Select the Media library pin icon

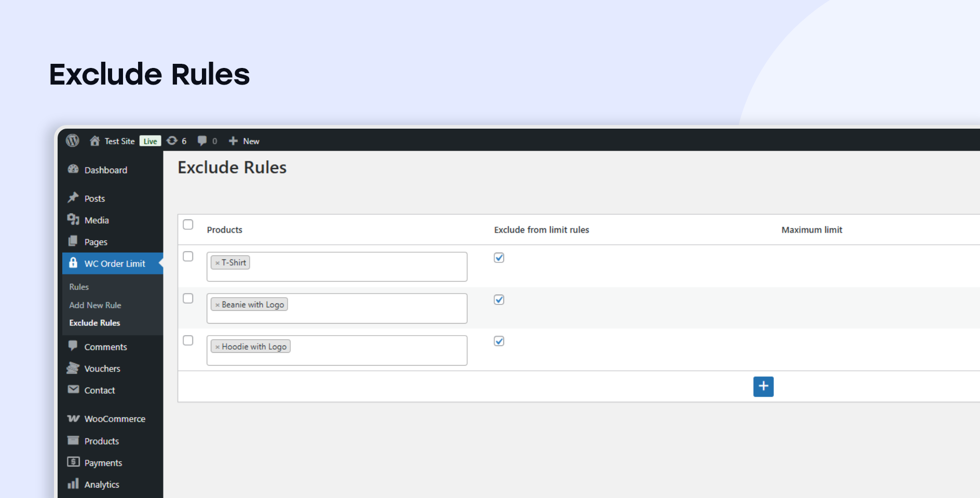pyautogui.click(x=74, y=219)
